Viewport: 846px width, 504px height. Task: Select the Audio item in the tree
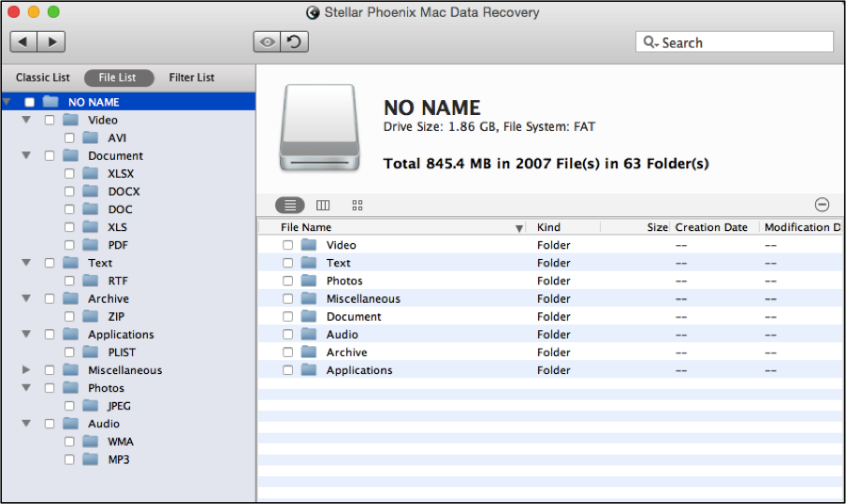[x=104, y=424]
